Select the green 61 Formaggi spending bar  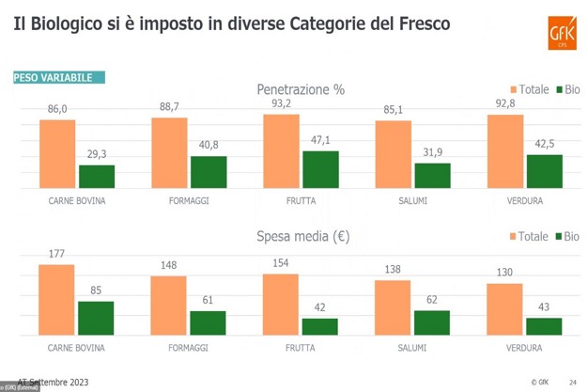[209, 322]
